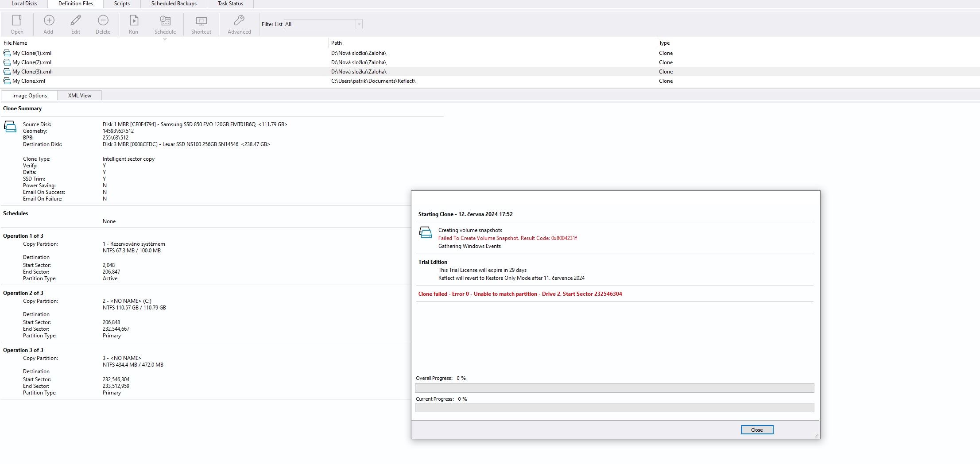The width and height of the screenshot is (980, 464).
Task: Switch to the Local Disks tab
Action: [x=24, y=4]
